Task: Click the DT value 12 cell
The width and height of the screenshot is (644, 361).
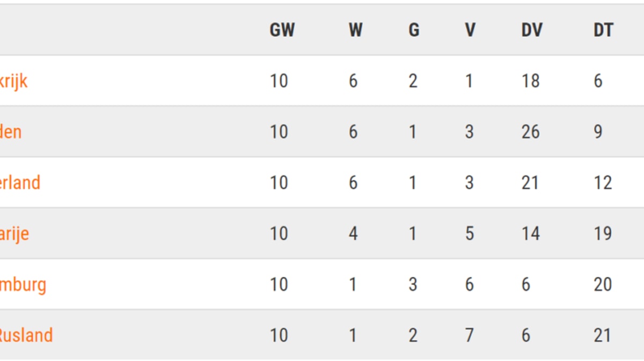Action: 602,183
